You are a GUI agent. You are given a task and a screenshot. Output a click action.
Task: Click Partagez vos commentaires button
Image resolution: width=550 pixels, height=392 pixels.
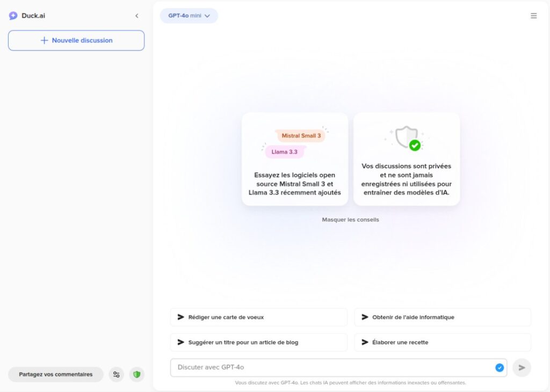56,374
